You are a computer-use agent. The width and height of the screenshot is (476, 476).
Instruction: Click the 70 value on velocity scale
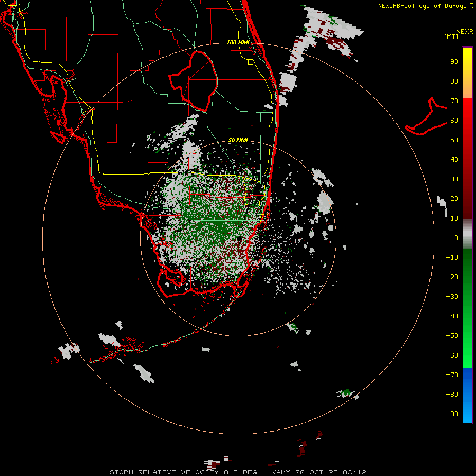(x=454, y=101)
